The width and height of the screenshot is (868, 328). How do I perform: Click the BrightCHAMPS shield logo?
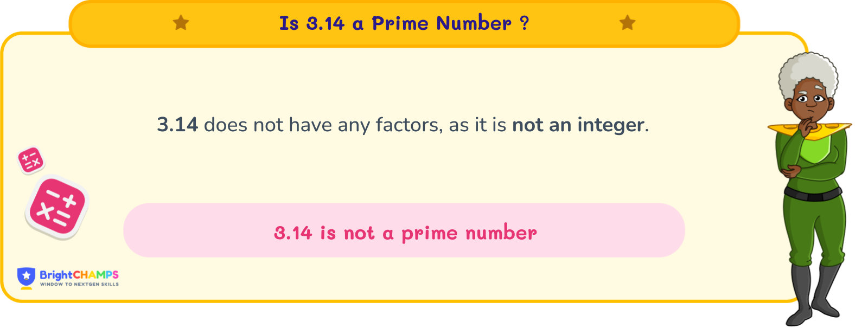[26, 277]
